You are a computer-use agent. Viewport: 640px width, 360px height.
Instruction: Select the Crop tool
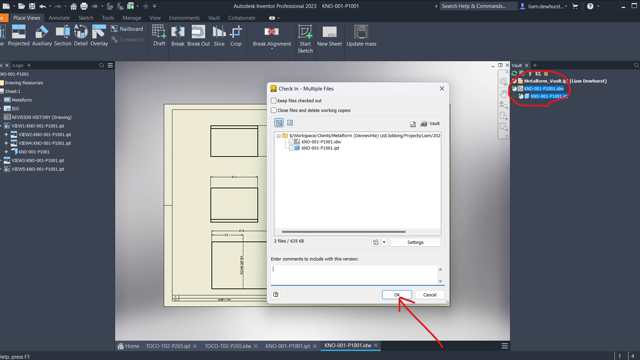point(236,35)
